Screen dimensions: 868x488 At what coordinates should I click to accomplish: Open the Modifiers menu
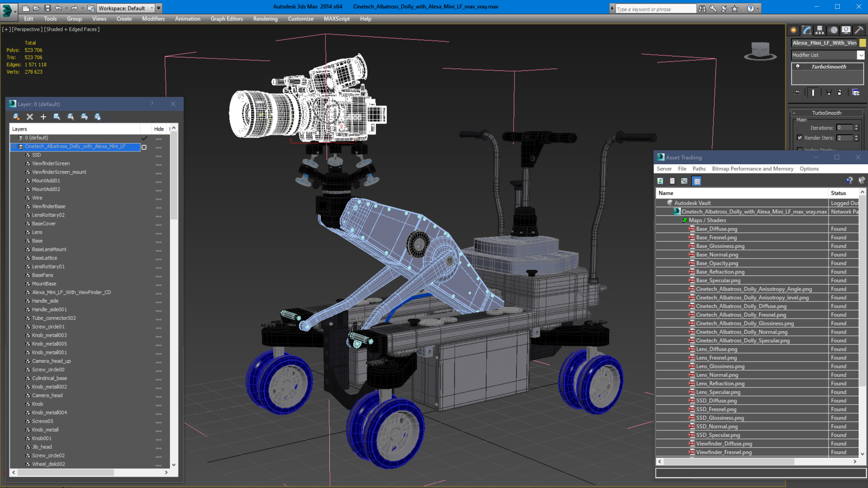pyautogui.click(x=153, y=19)
